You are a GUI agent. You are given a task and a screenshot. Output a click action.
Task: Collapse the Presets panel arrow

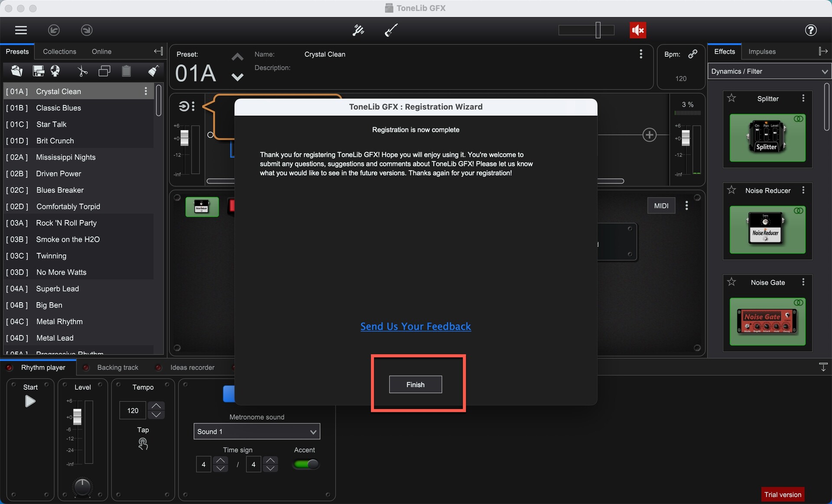click(158, 51)
